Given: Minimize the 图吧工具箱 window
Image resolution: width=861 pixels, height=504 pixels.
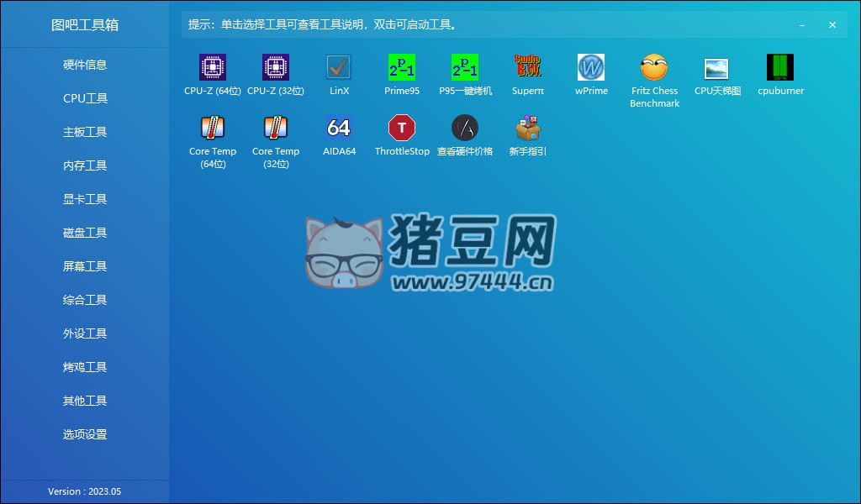Looking at the screenshot, I should [802, 25].
